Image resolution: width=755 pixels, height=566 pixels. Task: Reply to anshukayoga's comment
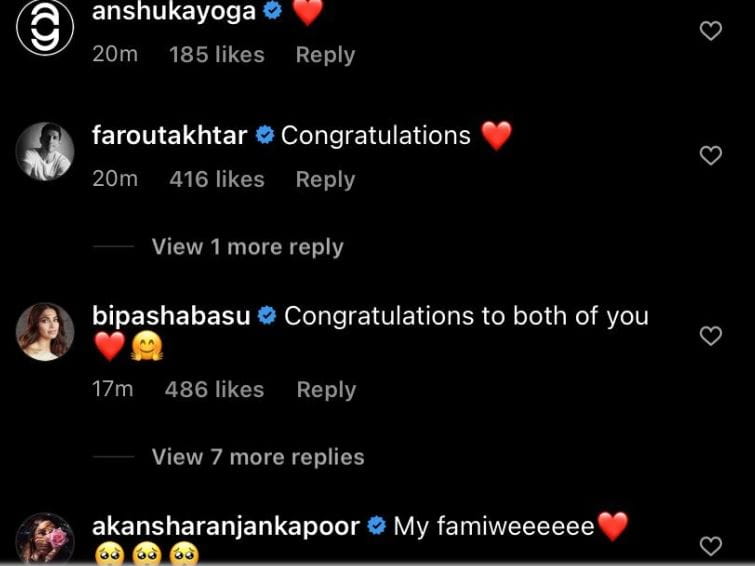[325, 55]
